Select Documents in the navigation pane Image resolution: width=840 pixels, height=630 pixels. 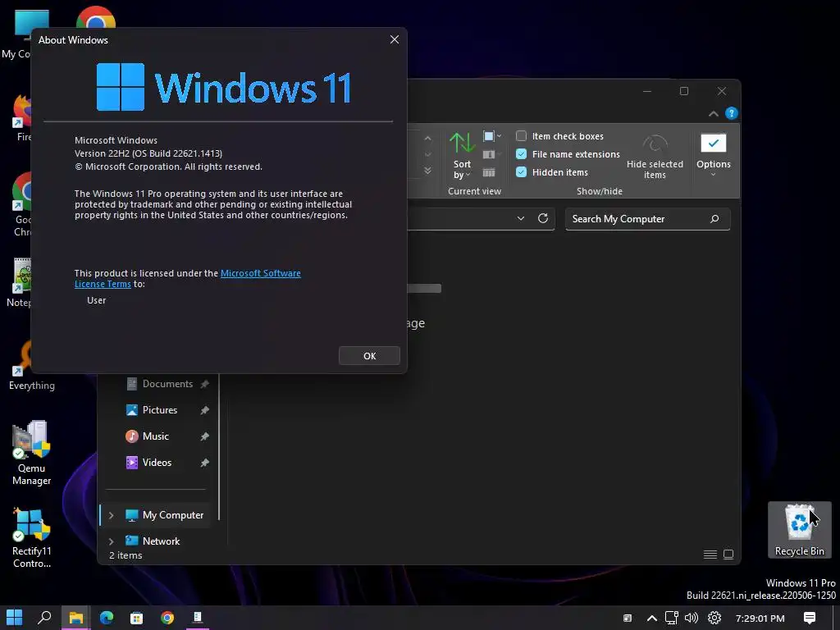point(167,384)
